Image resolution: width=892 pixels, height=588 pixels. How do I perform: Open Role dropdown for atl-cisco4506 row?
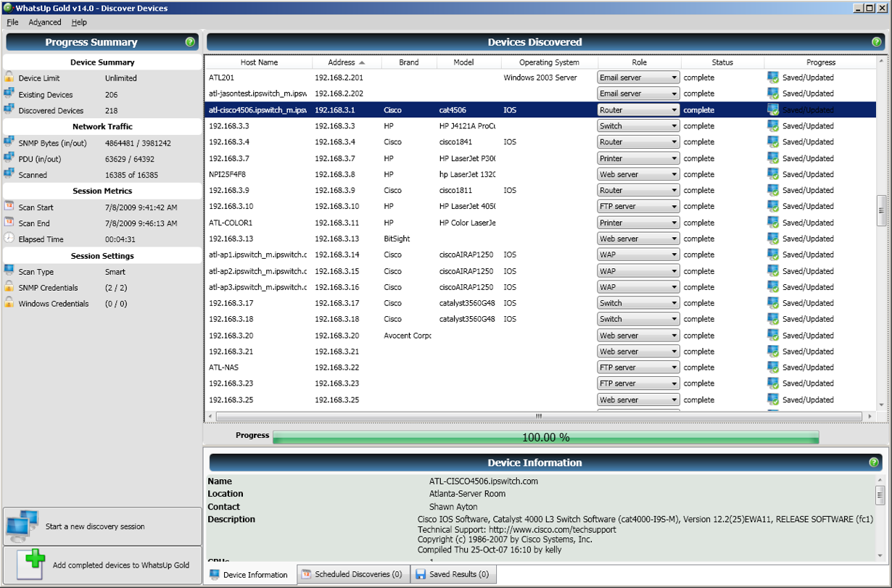[x=638, y=110]
